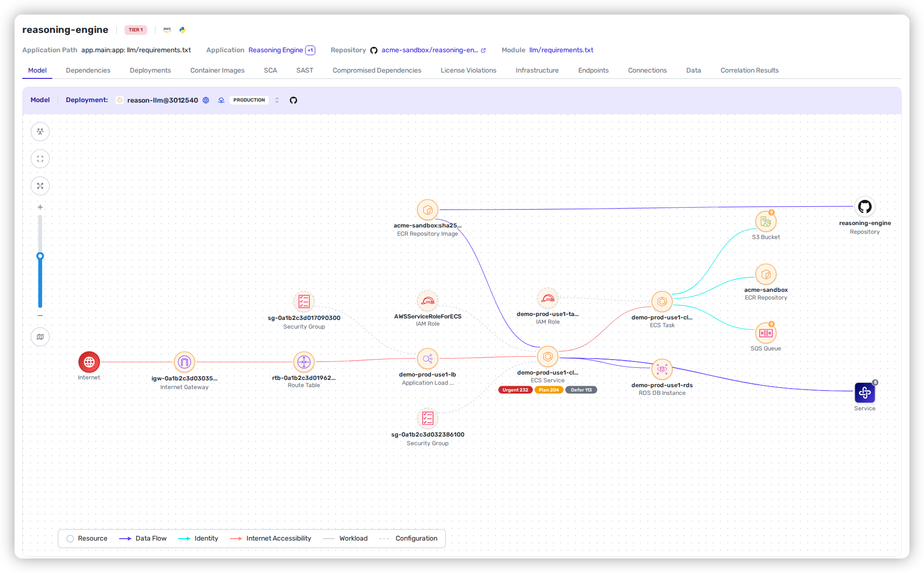Image resolution: width=924 pixels, height=573 pixels.
Task: Click the blue Service node icon
Action: (865, 392)
